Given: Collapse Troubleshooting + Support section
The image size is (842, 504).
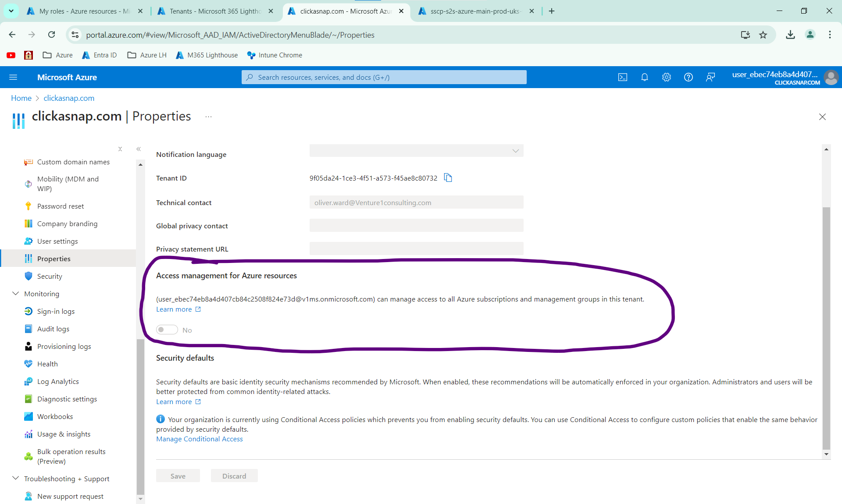Looking at the screenshot, I should (16, 478).
